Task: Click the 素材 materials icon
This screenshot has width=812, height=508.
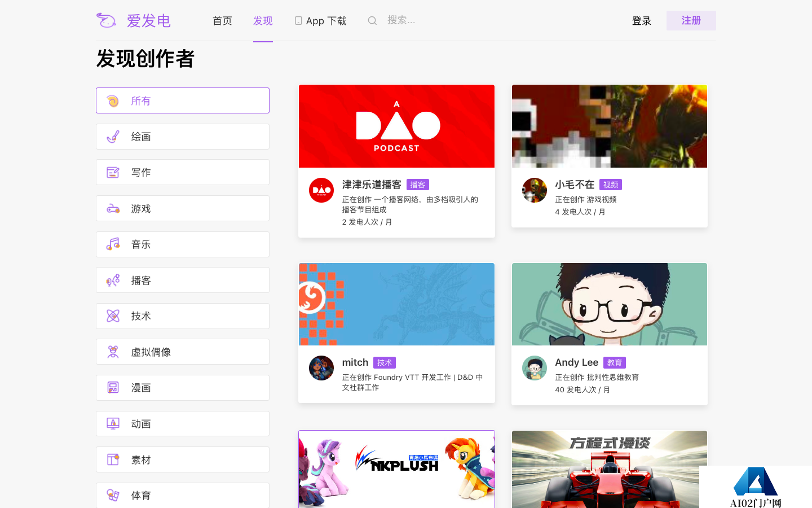Action: click(x=113, y=460)
